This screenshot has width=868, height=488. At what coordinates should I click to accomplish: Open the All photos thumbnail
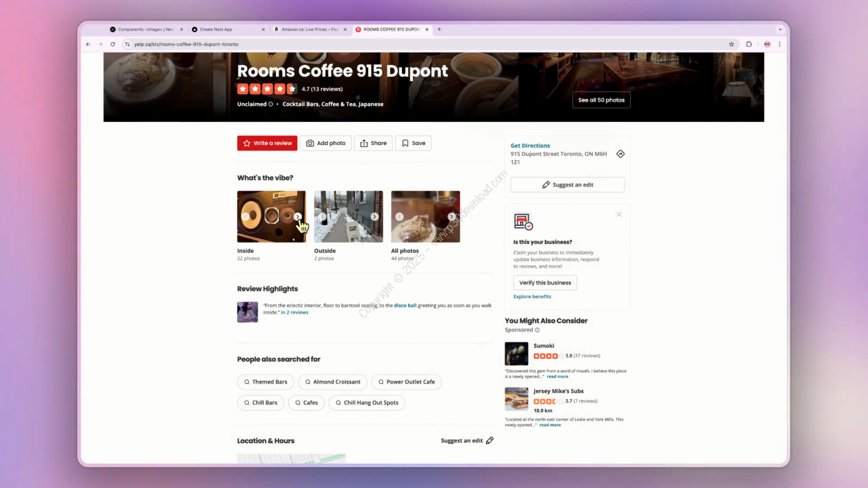point(425,216)
